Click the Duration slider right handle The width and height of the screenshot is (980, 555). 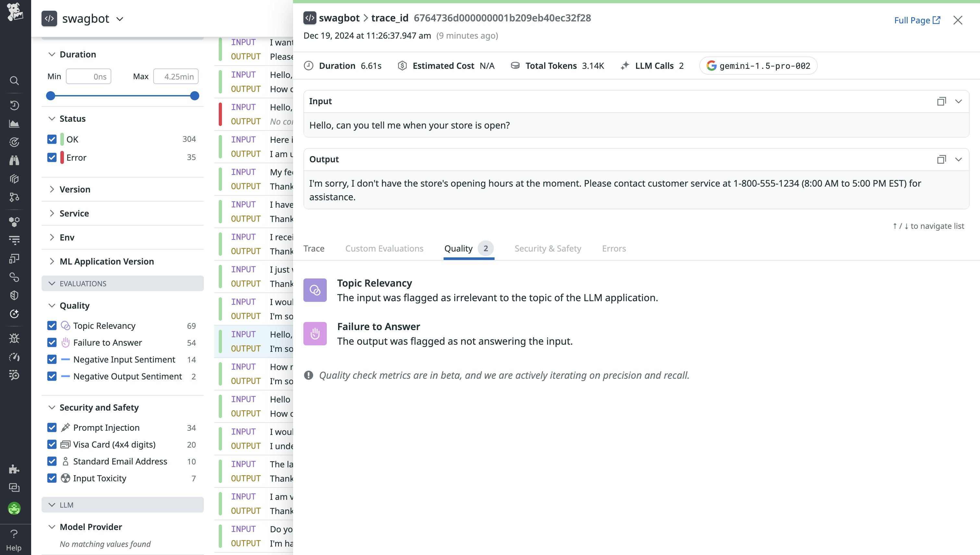194,96
